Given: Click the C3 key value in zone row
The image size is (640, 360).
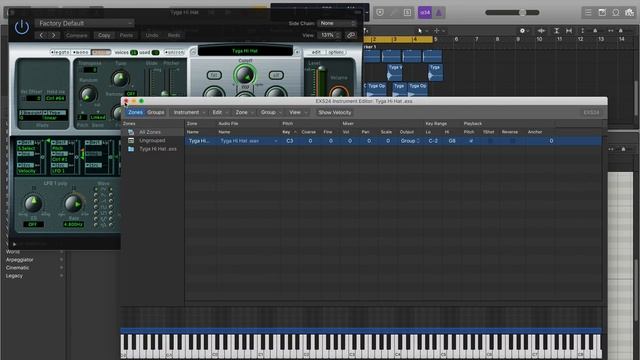Looking at the screenshot, I should click(x=289, y=141).
